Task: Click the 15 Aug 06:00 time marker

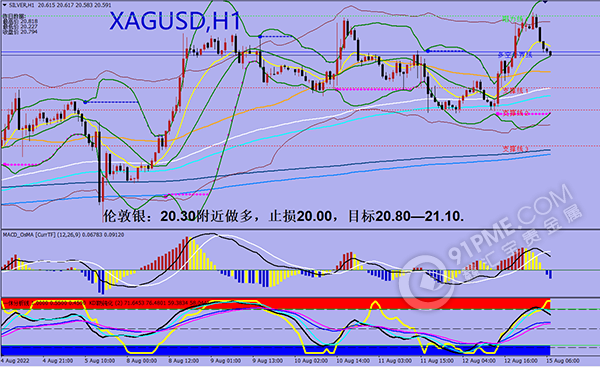Action: 562,360
